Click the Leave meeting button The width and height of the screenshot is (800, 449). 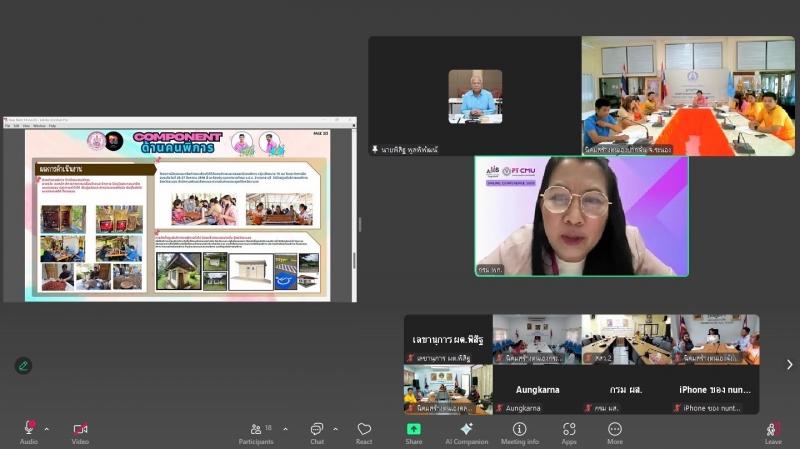click(773, 433)
